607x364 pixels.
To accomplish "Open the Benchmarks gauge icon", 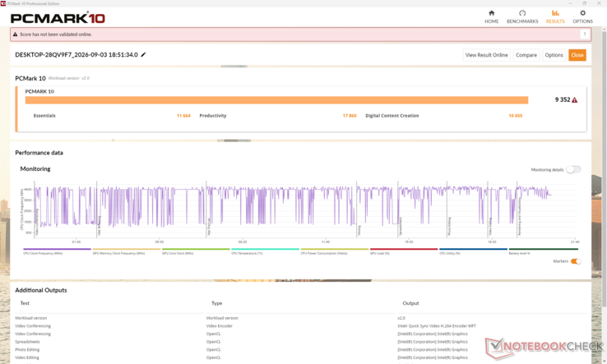I will [x=522, y=13].
